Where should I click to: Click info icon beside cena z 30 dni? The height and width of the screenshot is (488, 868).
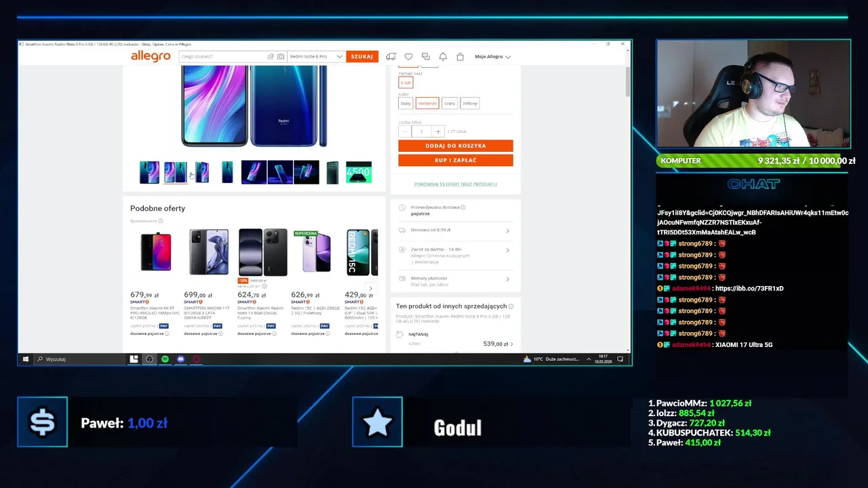coord(264,286)
